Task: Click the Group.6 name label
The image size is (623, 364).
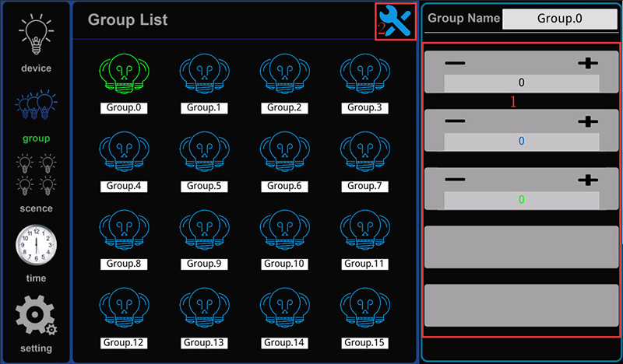Action: coord(284,186)
